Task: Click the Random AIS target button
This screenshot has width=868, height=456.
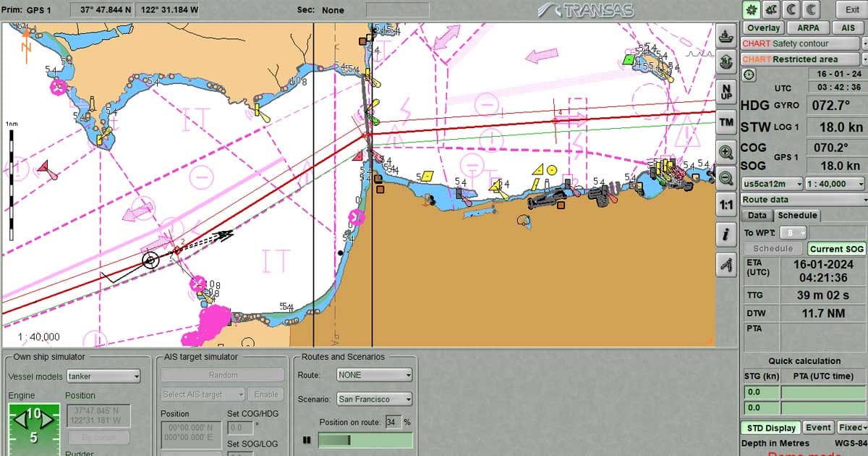Action: [x=223, y=375]
